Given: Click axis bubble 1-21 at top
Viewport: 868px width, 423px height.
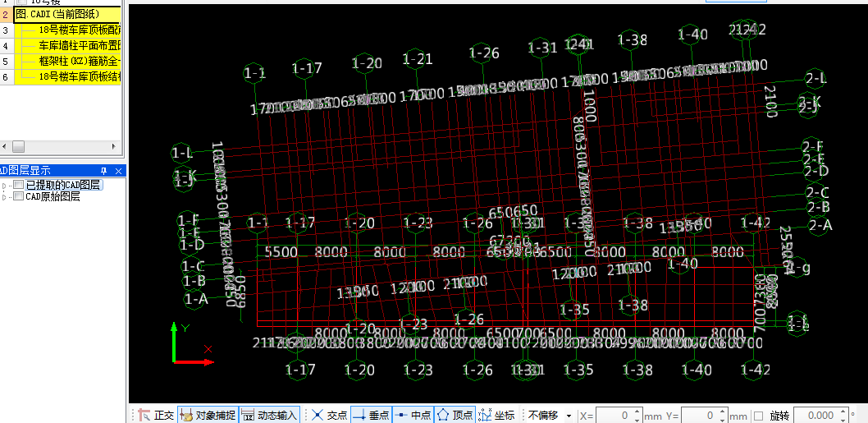Looking at the screenshot, I should (x=418, y=59).
